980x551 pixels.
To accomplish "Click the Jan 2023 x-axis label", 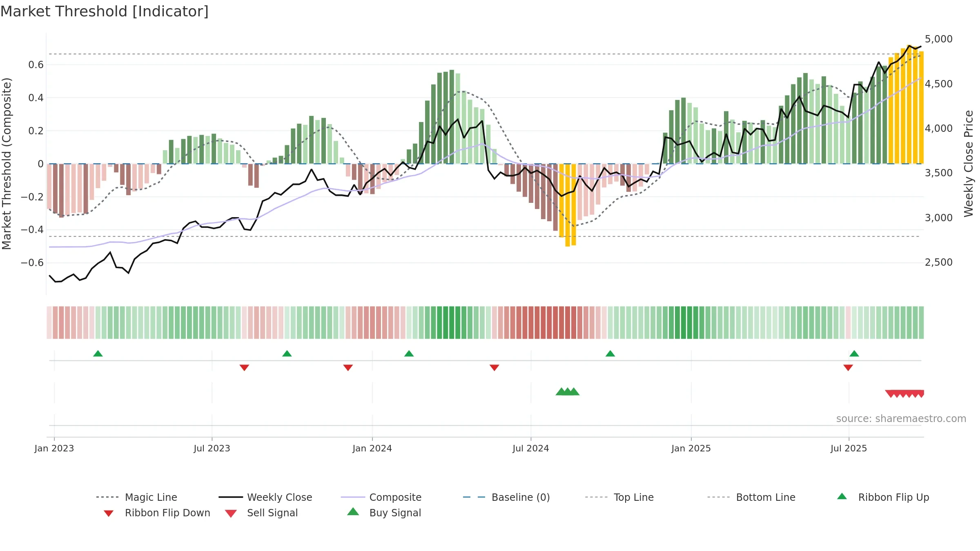I will 54,449.
